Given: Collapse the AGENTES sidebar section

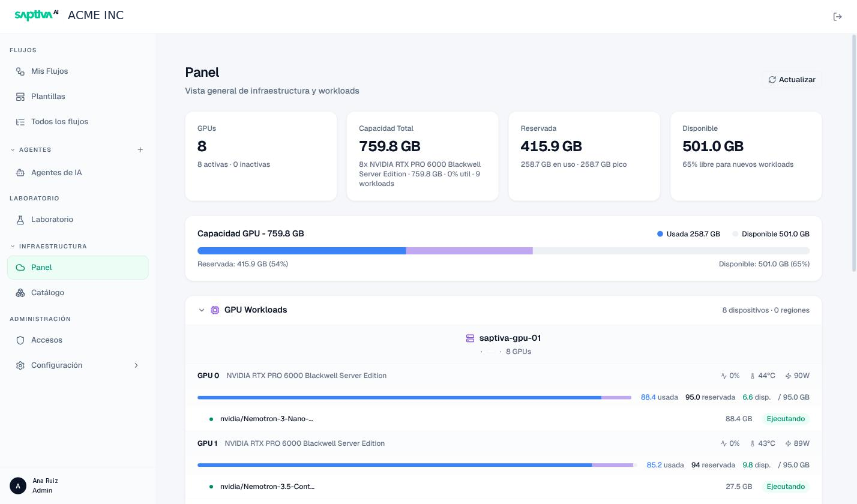Looking at the screenshot, I should click(x=13, y=150).
